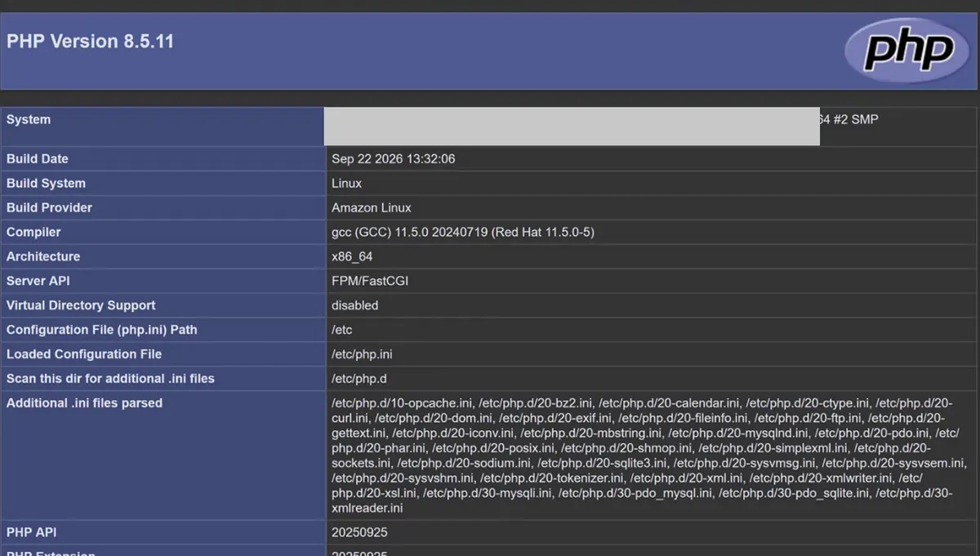Click the System row label
Screen dimensions: 980x556
click(29, 119)
